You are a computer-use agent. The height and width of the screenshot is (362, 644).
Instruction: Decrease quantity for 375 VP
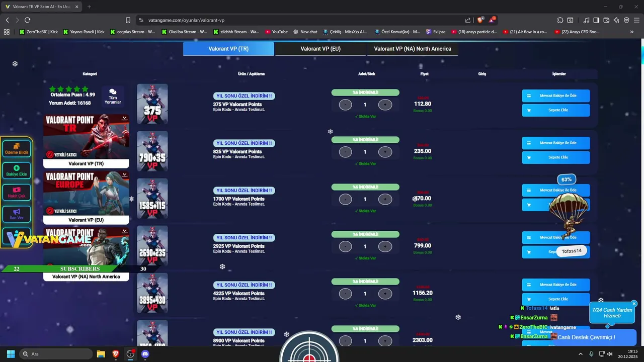[346, 105]
